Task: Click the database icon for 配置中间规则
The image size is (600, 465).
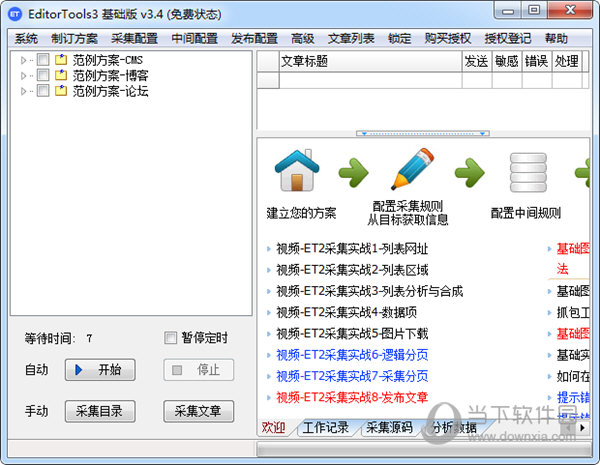Action: tap(528, 172)
